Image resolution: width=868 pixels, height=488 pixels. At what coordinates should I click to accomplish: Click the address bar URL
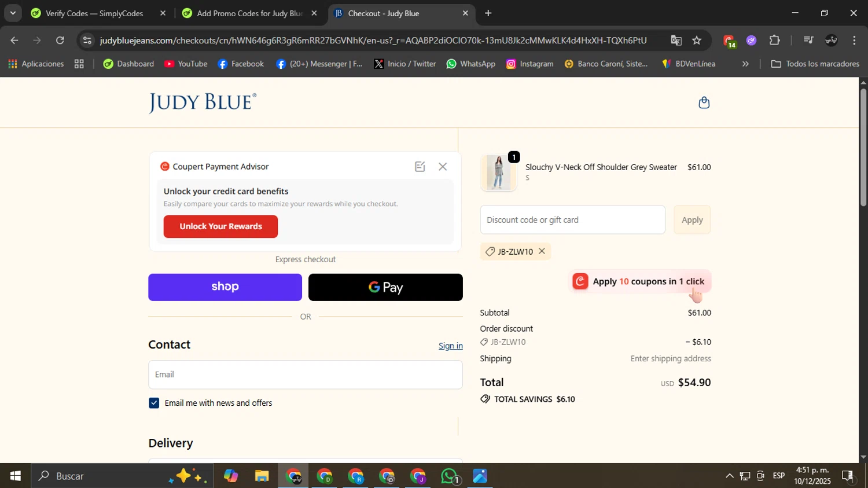(373, 41)
